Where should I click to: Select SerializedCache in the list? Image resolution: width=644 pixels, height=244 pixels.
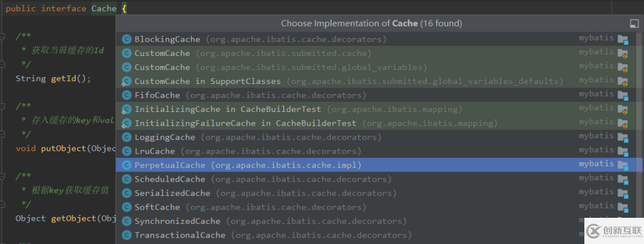point(172,193)
